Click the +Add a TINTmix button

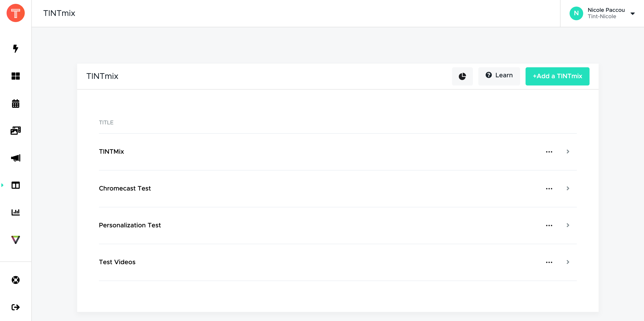pyautogui.click(x=557, y=76)
